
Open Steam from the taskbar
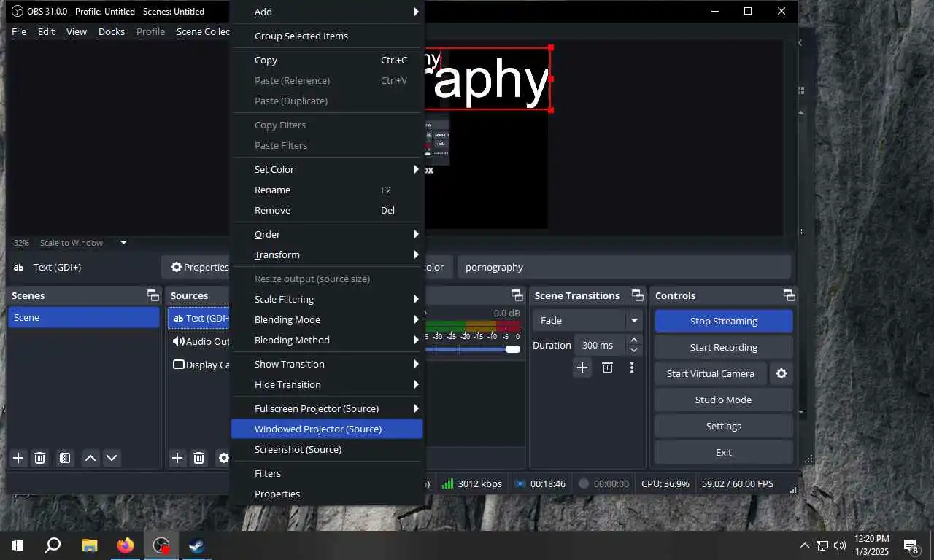tap(196, 545)
